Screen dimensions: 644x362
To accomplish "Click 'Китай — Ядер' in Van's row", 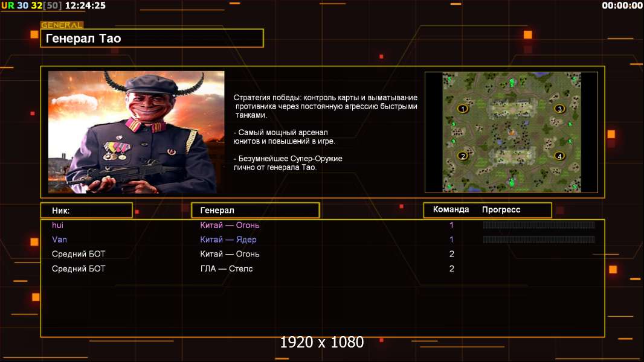I will pos(228,240).
